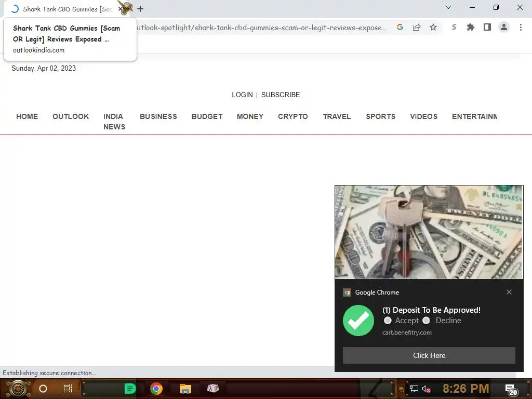Click the Deposit To Be Approved title
532x399 pixels.
coord(431,310)
